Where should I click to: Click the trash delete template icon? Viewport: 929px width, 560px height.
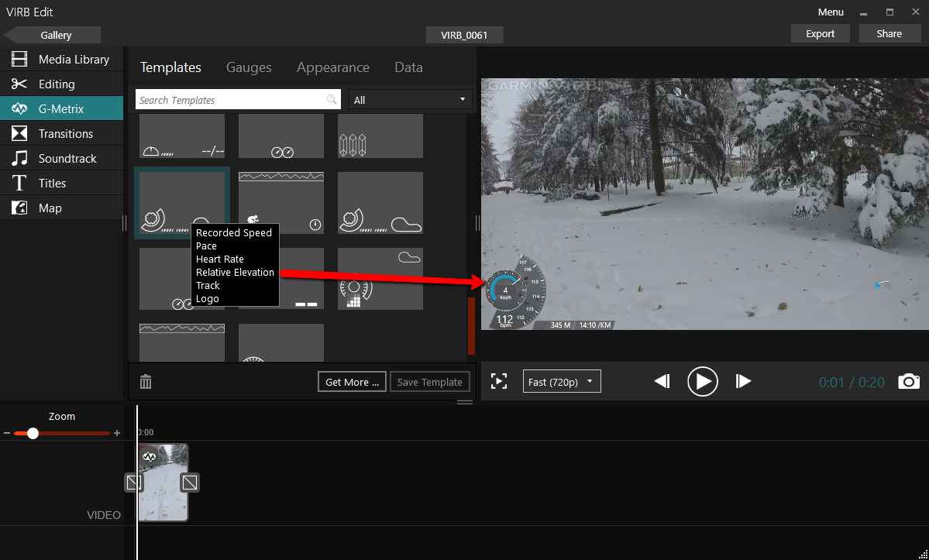point(146,382)
